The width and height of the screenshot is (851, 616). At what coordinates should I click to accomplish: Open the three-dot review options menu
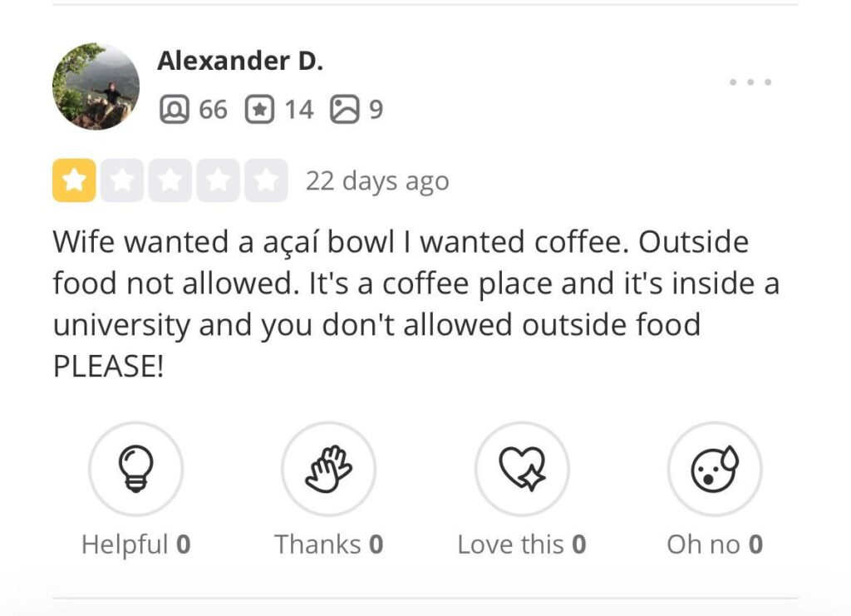pos(749,81)
